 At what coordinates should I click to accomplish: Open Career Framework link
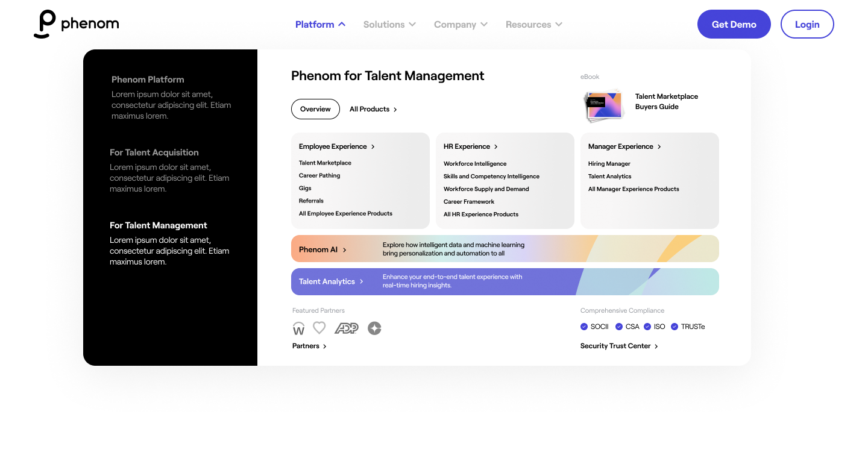click(x=469, y=201)
